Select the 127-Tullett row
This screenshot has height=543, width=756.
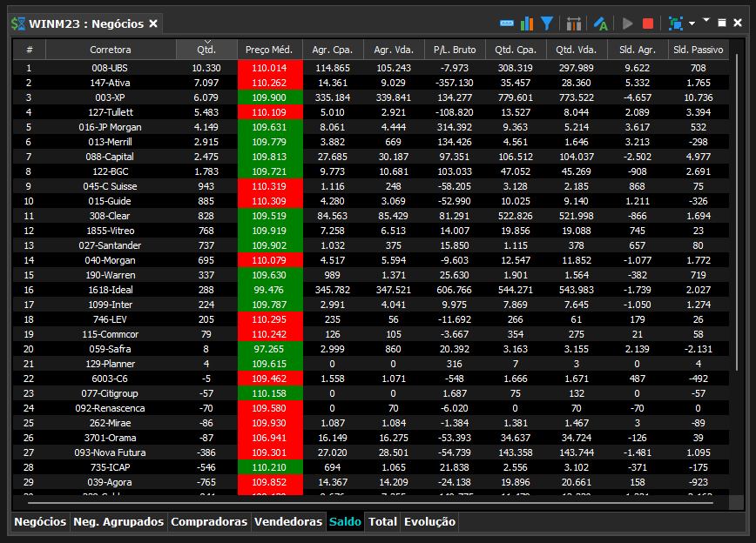point(371,112)
